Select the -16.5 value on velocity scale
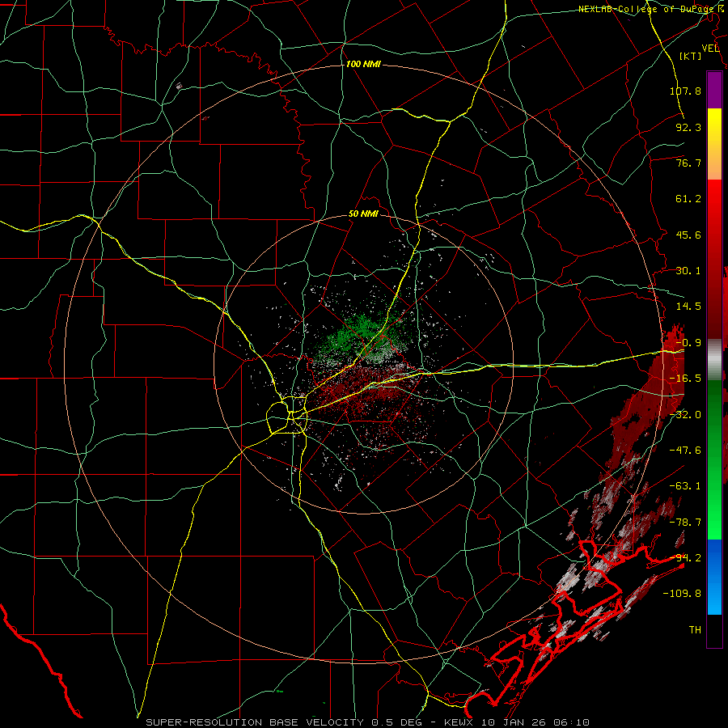Viewport: 728px width, 728px height. [685, 379]
